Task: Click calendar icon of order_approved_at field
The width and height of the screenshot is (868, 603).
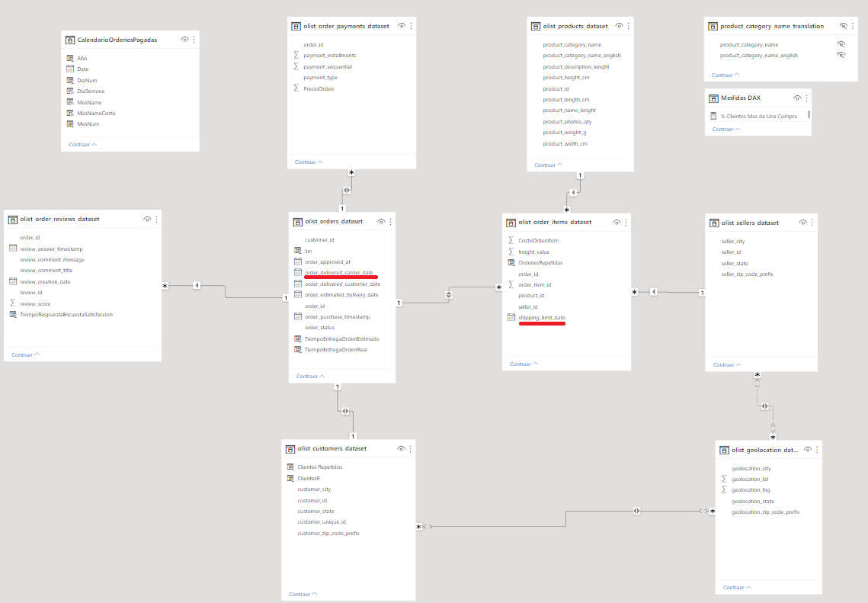Action: (x=298, y=261)
